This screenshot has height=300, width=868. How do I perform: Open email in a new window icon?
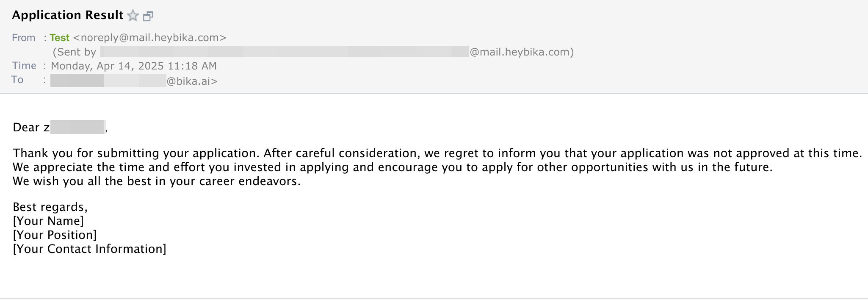point(148,16)
